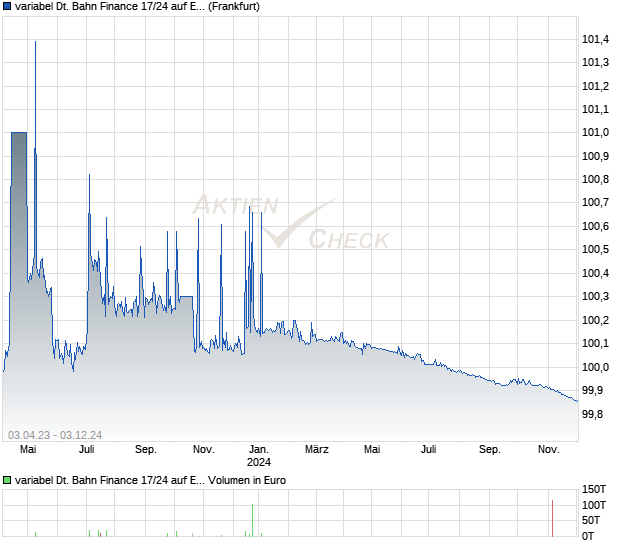Click the '100,6' price axis label
Image resolution: width=620 pixels, height=546 pixels.
click(x=595, y=226)
